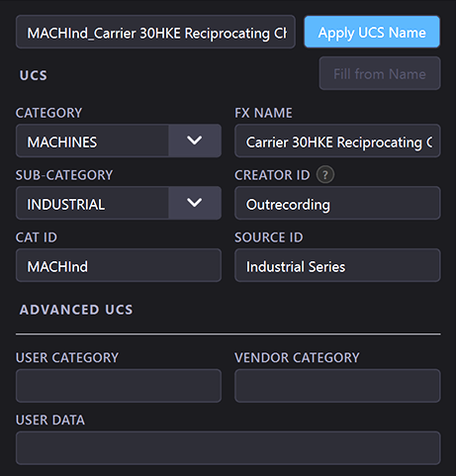Click the Source ID field Industrial Series

tap(337, 265)
